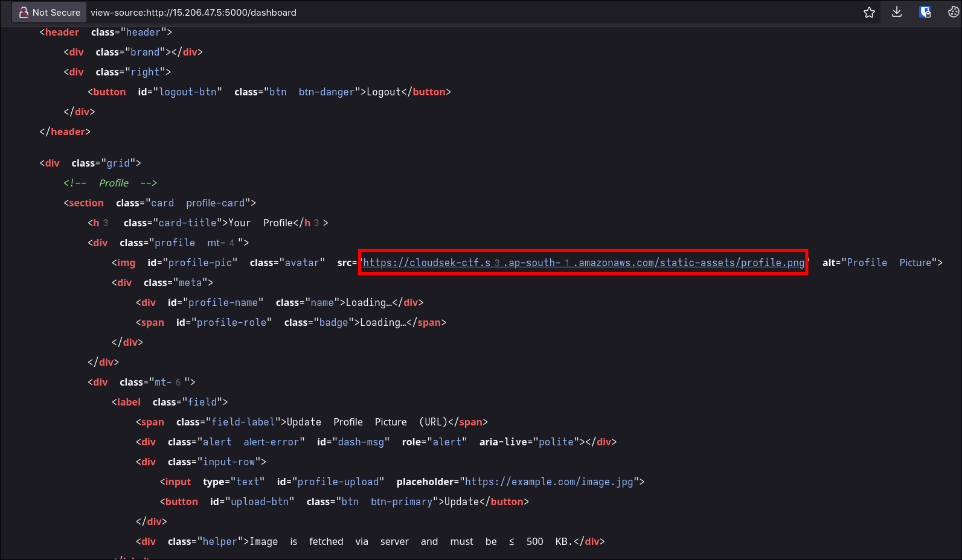Image resolution: width=962 pixels, height=560 pixels.
Task: Click the cookie extension icon
Action: click(x=953, y=13)
